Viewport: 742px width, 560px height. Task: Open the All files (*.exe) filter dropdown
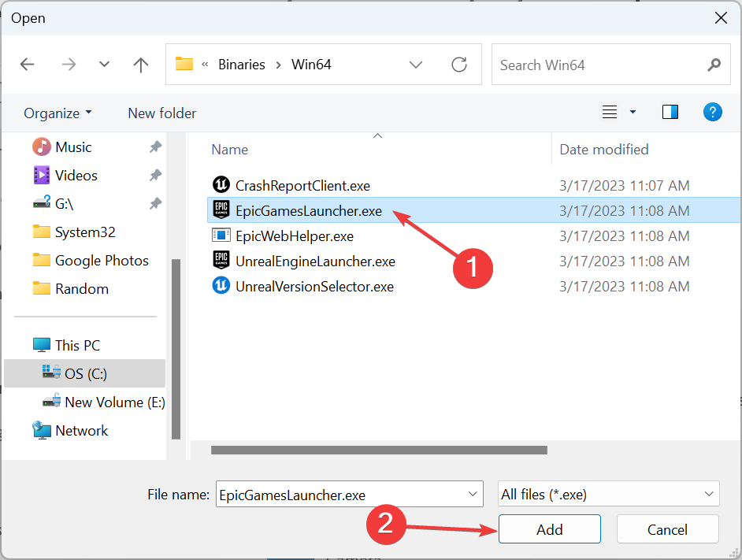(x=609, y=494)
